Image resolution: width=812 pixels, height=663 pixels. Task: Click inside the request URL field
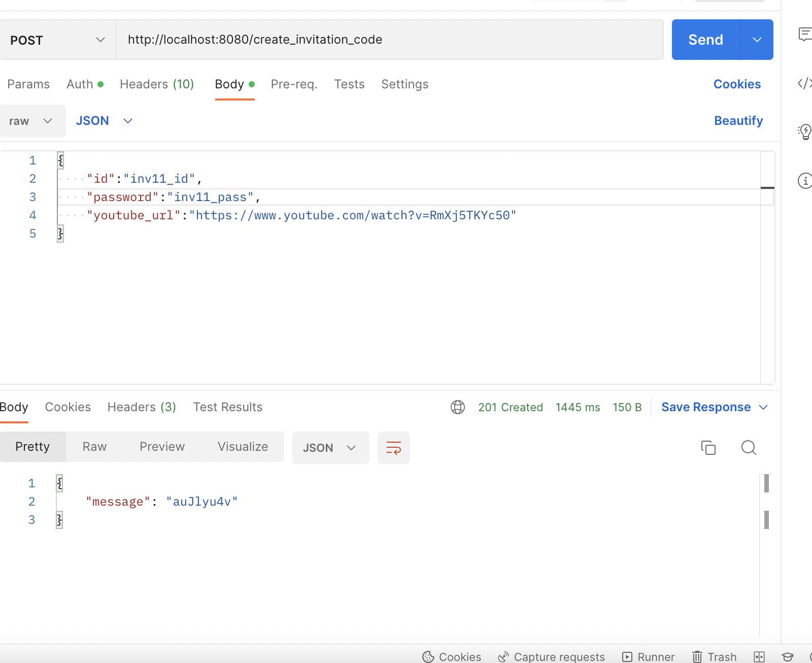tap(355, 40)
